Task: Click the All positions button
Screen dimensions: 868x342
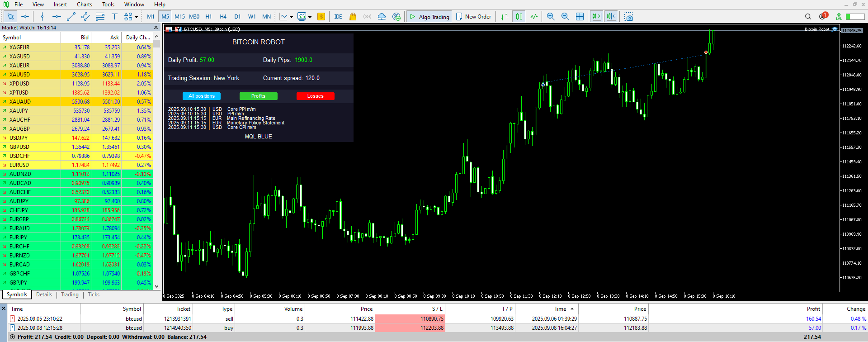Action: pyautogui.click(x=202, y=96)
